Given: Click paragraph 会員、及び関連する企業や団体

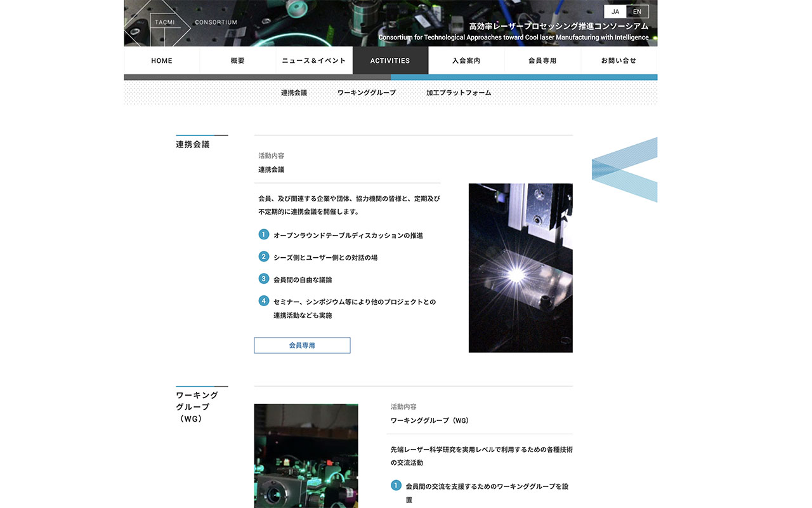Looking at the screenshot, I should tap(349, 205).
